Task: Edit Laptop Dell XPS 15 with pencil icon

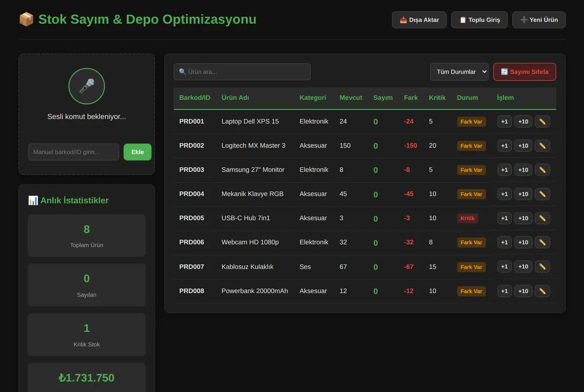Action: [x=542, y=122]
